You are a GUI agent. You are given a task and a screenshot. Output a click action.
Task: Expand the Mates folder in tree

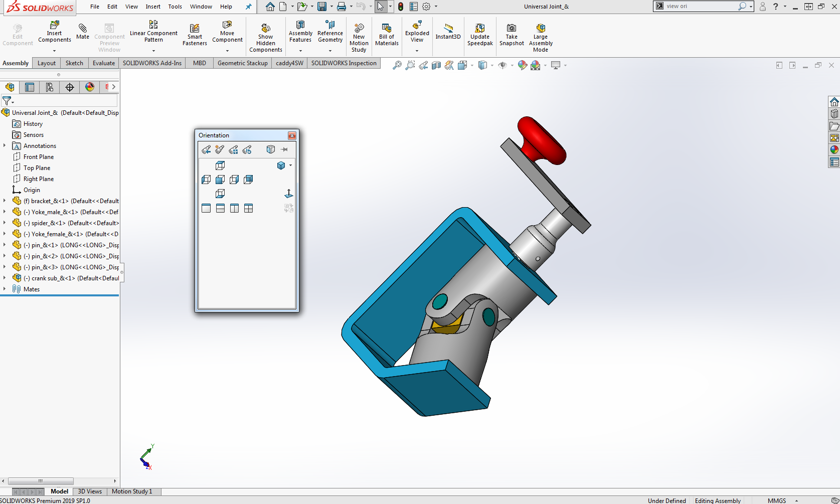point(5,289)
